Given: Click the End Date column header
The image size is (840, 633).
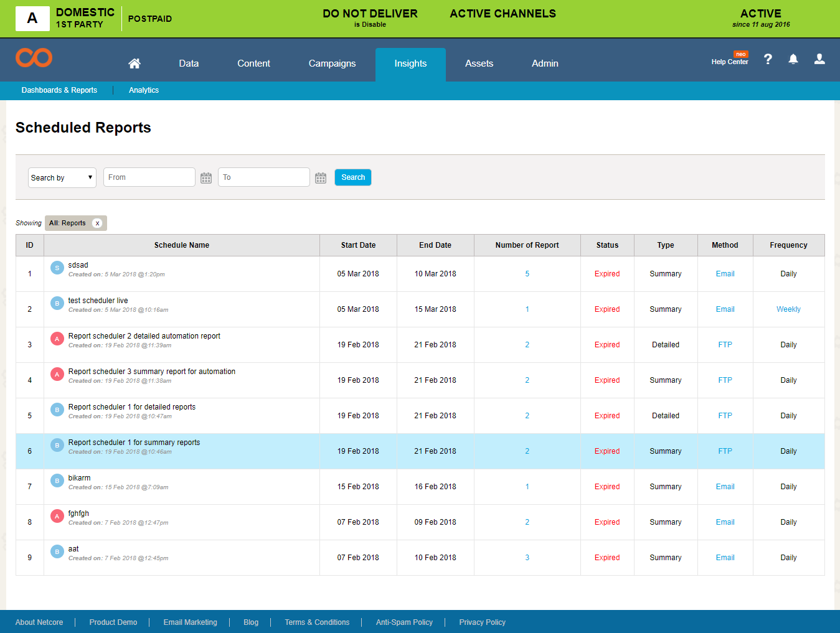Looking at the screenshot, I should coord(435,245).
